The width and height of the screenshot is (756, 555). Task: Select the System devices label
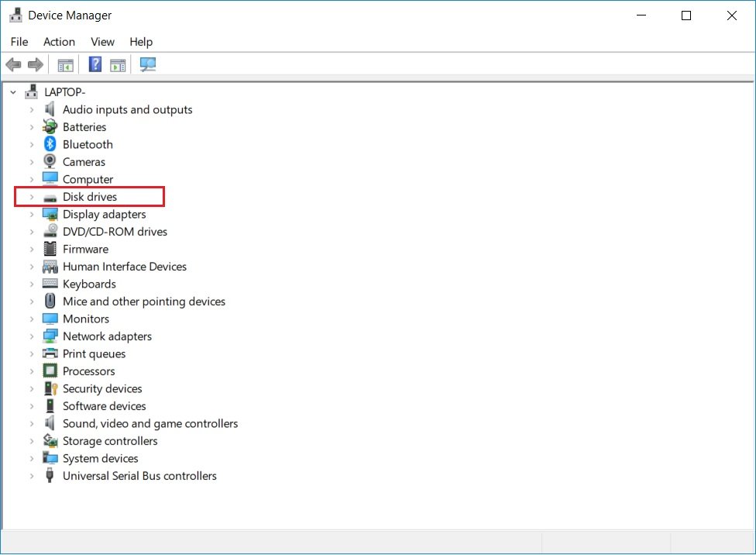[100, 458]
